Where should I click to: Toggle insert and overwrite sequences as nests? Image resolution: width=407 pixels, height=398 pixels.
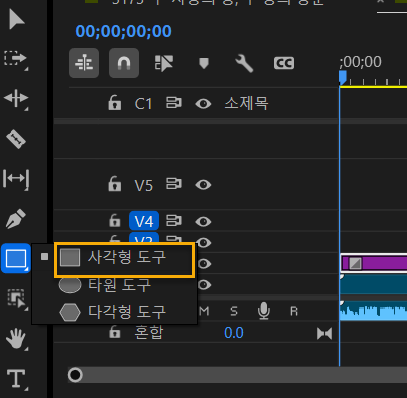point(84,63)
